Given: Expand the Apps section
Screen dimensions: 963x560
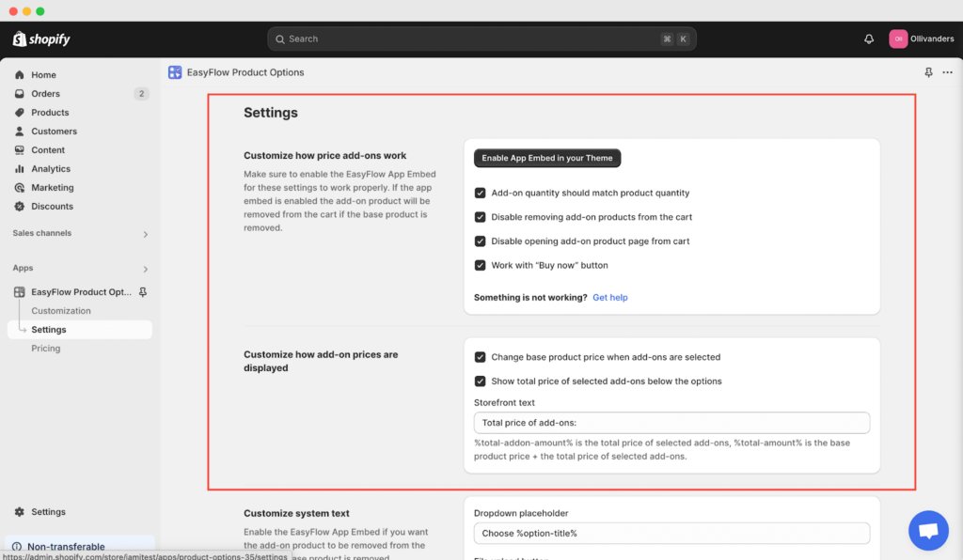Looking at the screenshot, I should (x=80, y=267).
